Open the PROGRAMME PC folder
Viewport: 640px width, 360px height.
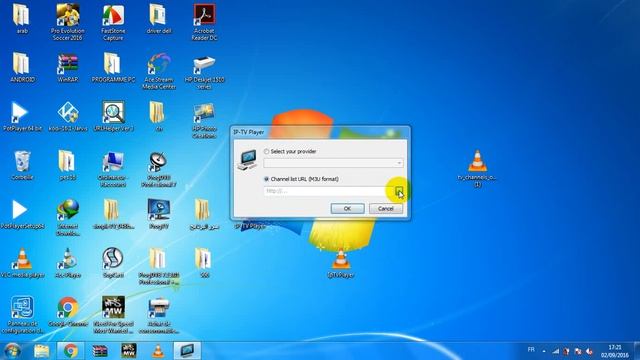pyautogui.click(x=113, y=68)
